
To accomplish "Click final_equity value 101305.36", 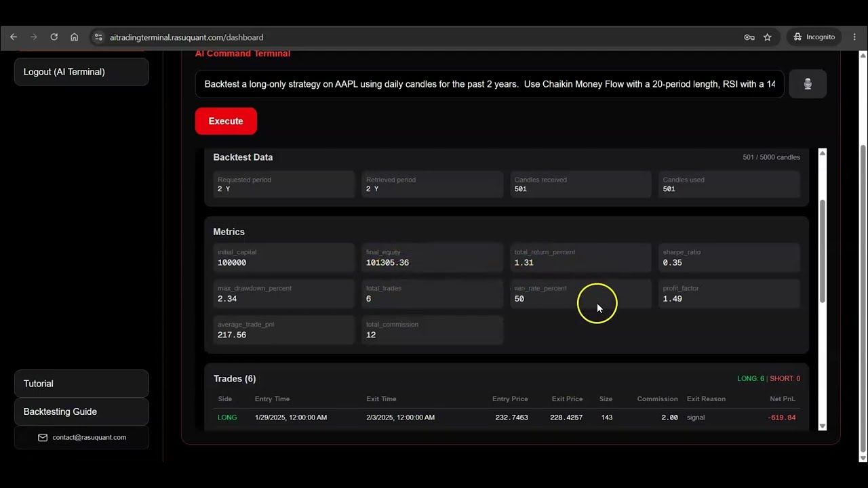I will (387, 263).
